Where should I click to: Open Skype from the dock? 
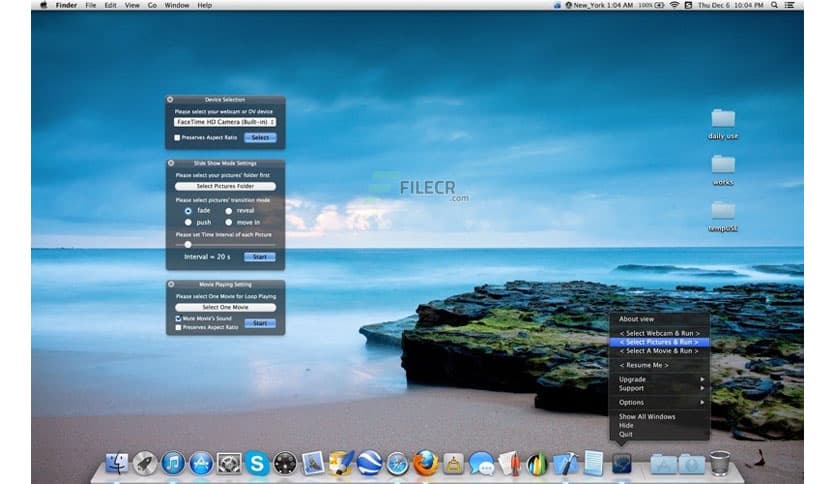click(x=258, y=463)
